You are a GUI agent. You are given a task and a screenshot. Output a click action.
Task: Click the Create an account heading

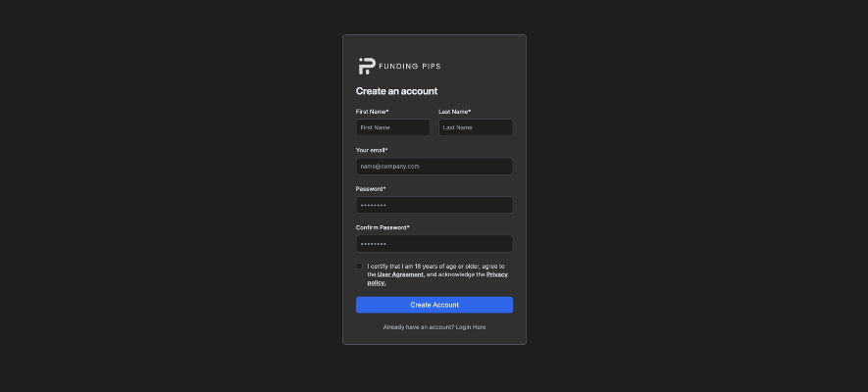click(396, 91)
